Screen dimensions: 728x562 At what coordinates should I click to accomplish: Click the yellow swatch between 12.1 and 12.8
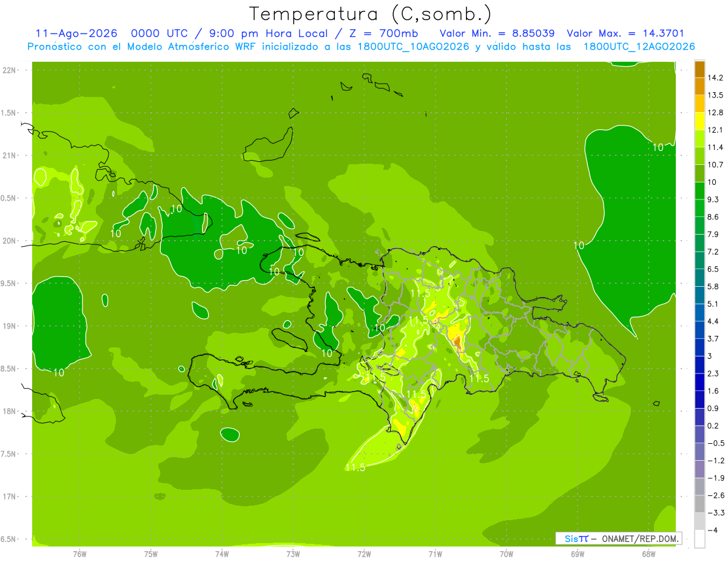[699, 121]
